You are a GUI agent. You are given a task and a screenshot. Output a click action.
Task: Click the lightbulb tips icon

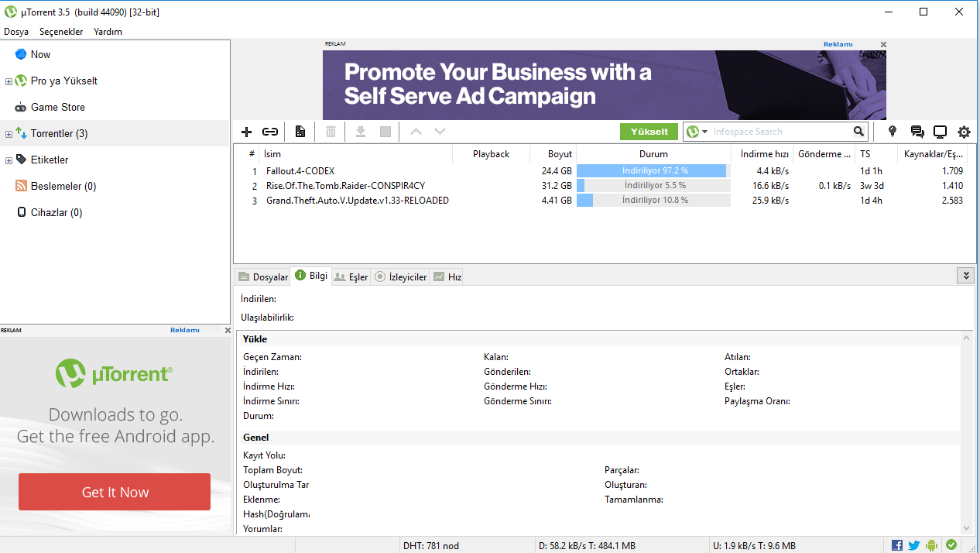click(x=893, y=132)
